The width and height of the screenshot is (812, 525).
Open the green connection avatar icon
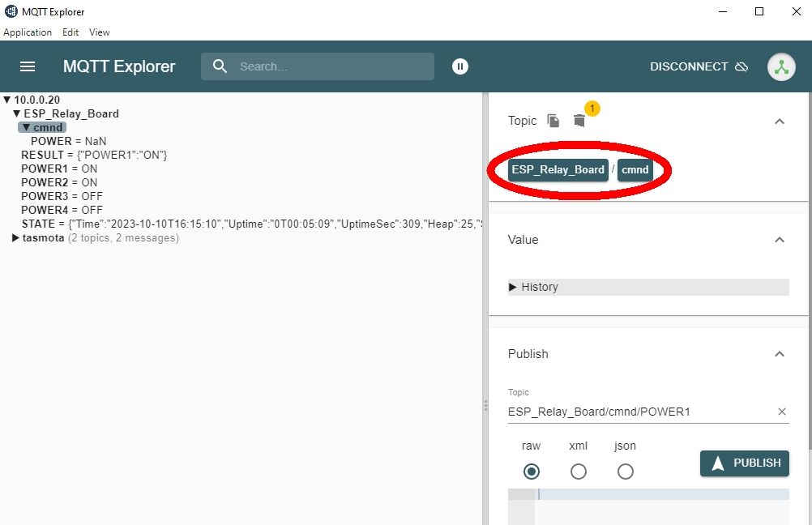pyautogui.click(x=781, y=66)
